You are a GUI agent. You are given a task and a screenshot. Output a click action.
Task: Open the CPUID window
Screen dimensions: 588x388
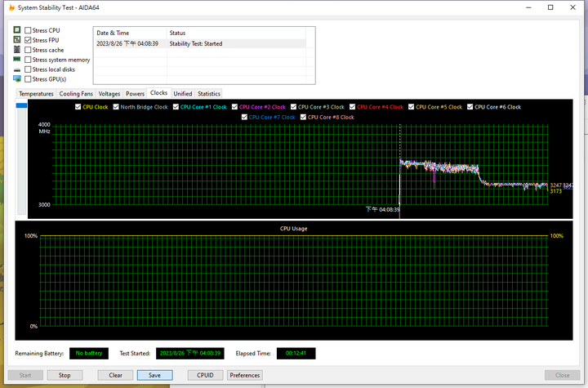click(x=205, y=375)
